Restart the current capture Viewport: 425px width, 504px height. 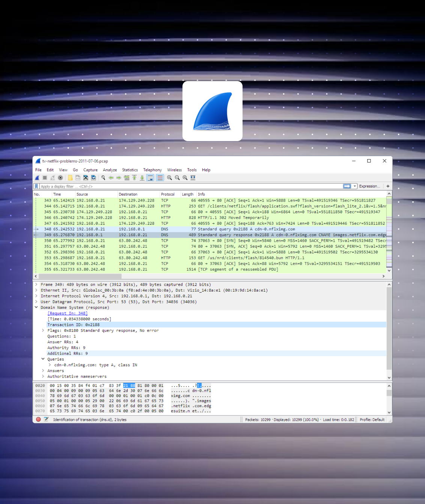(x=53, y=178)
